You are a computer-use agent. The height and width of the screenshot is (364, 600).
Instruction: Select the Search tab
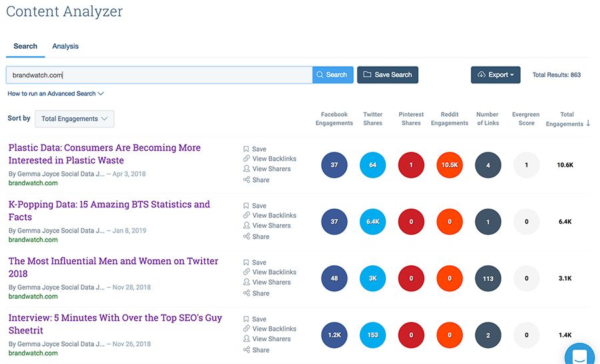[x=25, y=47]
